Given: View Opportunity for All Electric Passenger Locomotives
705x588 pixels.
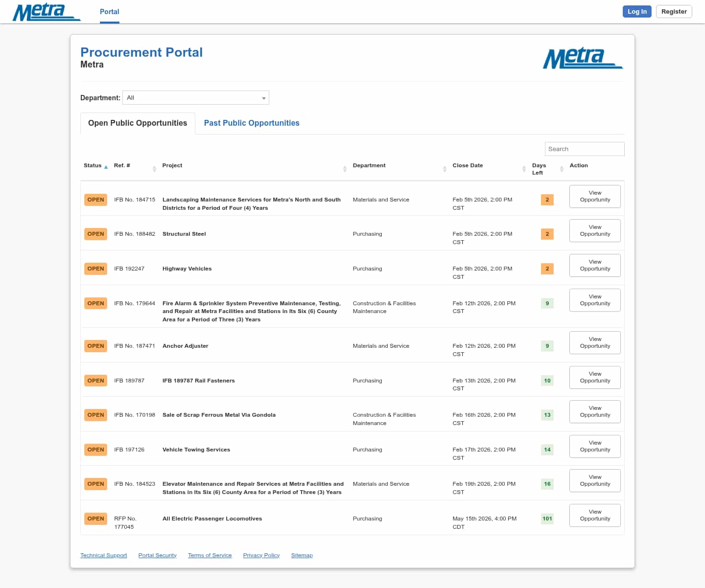Looking at the screenshot, I should (595, 515).
